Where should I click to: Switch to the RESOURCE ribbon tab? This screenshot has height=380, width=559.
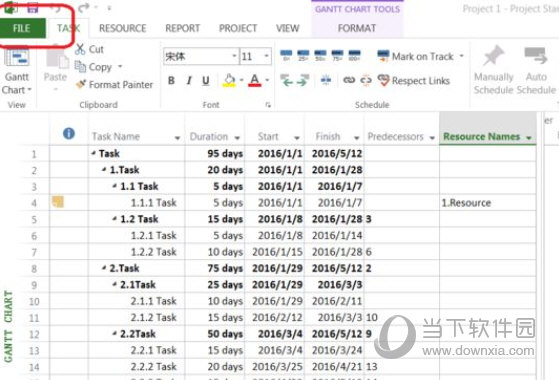pyautogui.click(x=123, y=28)
